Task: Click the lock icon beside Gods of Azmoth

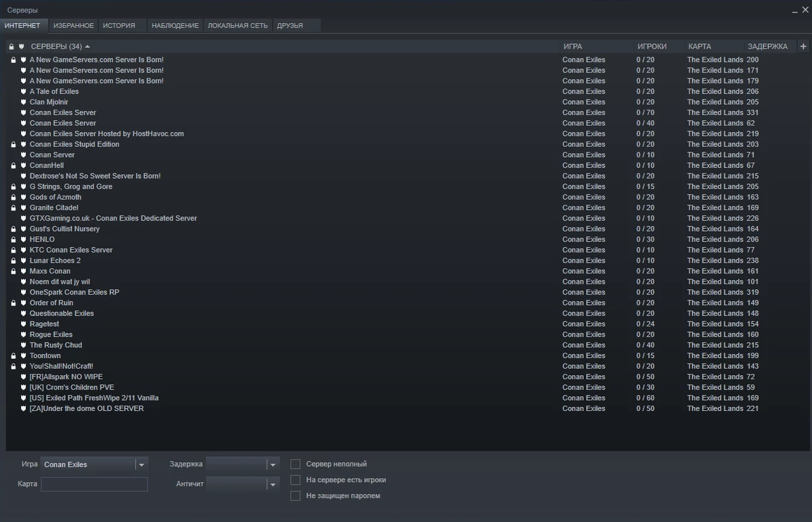Action: [x=13, y=197]
